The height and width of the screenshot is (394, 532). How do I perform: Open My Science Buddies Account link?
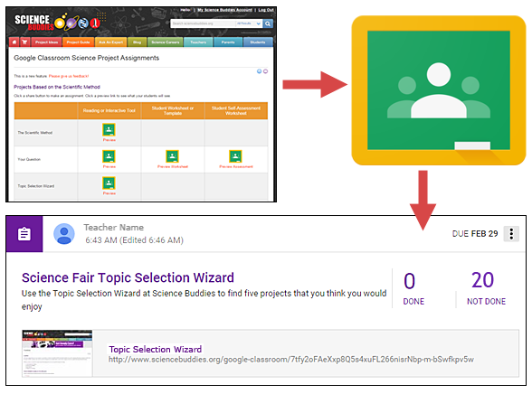point(225,10)
